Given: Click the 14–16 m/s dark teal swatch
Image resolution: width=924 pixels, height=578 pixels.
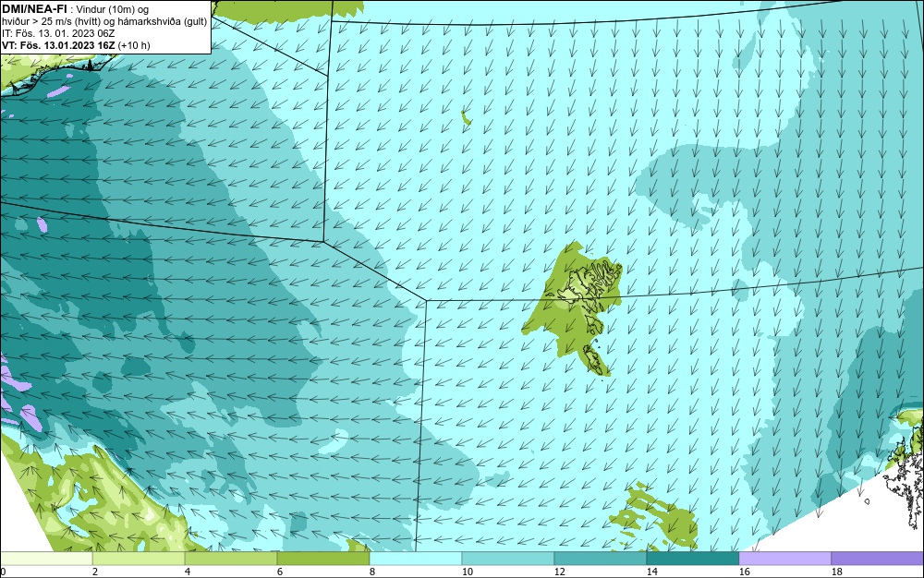Looking at the screenshot, I should [693, 558].
